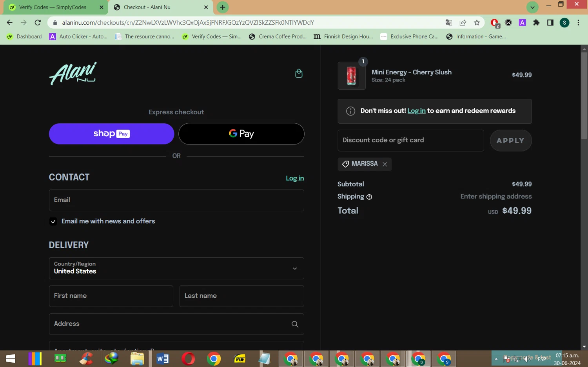Screen dimensions: 588x367
Task: Click the shipping info question mark icon
Action: click(x=369, y=197)
